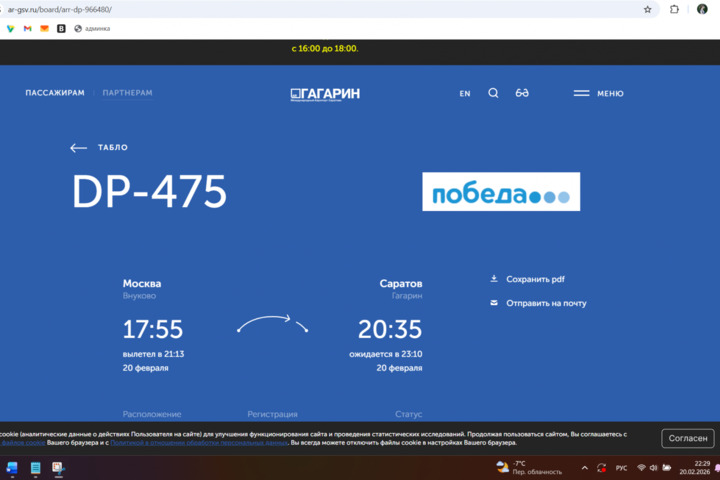This screenshot has height=480, width=720.
Task: Bookmark this page with the star icon
Action: pyautogui.click(x=648, y=9)
